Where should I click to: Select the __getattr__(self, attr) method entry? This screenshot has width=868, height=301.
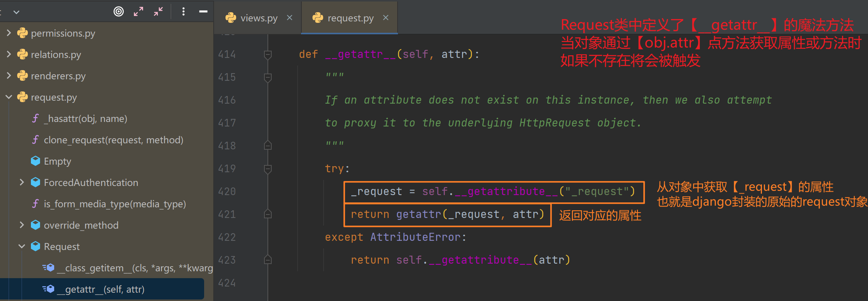(101, 290)
